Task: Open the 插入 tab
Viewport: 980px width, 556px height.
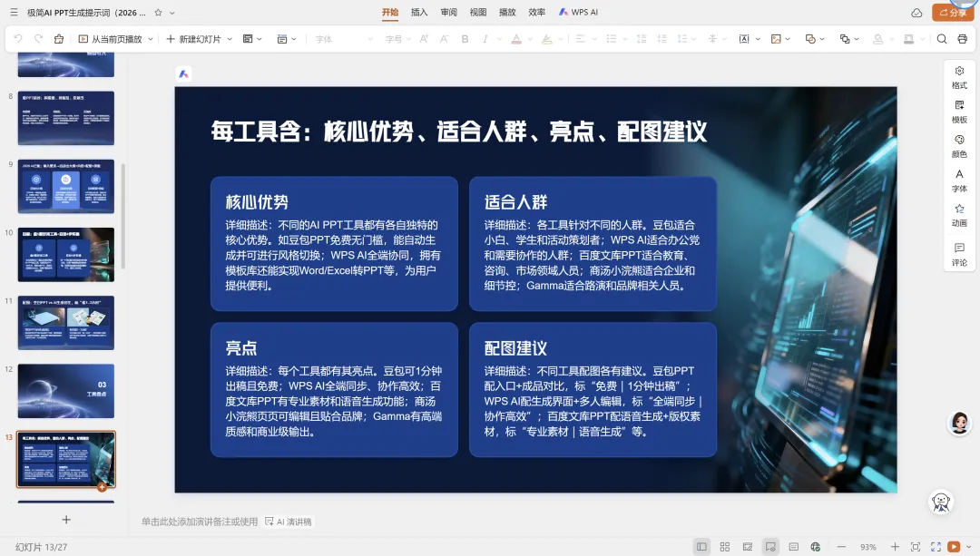Action: [419, 12]
